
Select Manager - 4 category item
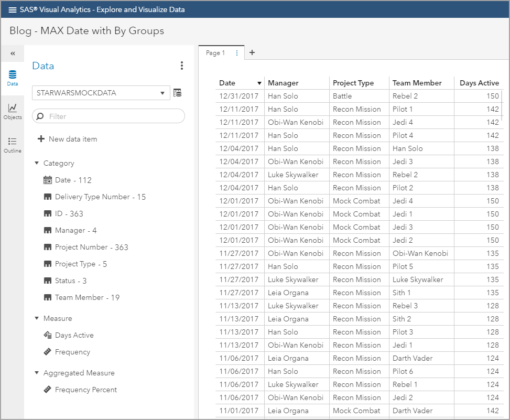click(75, 230)
